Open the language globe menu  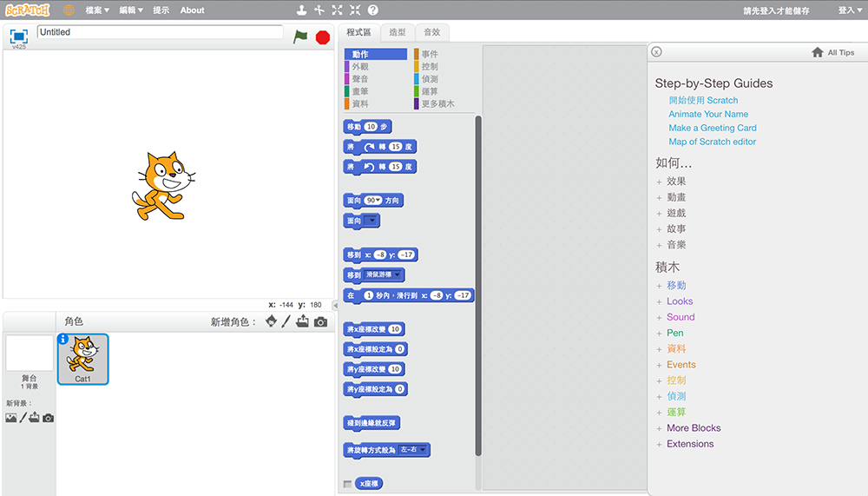point(69,10)
